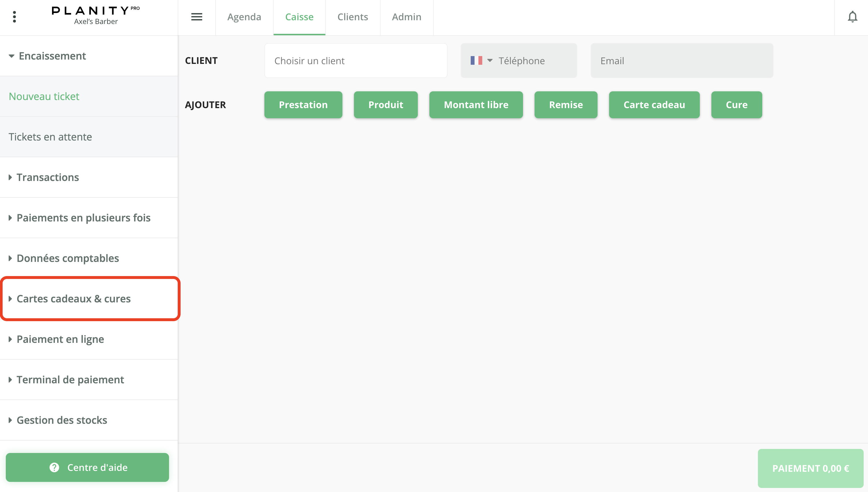Open the French flag country selector
The width and height of the screenshot is (868, 492).
pyautogui.click(x=481, y=61)
